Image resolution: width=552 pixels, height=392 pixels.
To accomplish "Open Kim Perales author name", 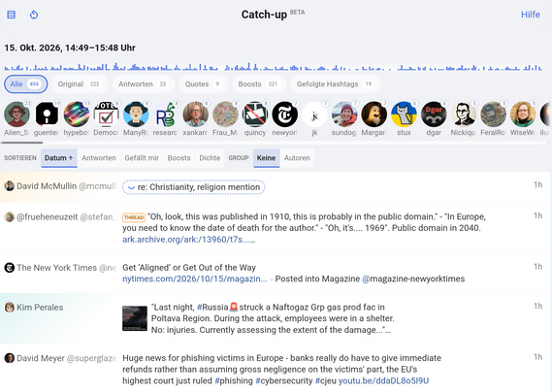I will pos(40,308).
